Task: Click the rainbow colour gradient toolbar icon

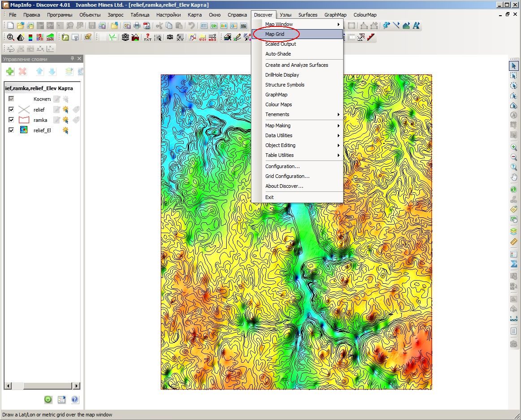Action: [30, 37]
